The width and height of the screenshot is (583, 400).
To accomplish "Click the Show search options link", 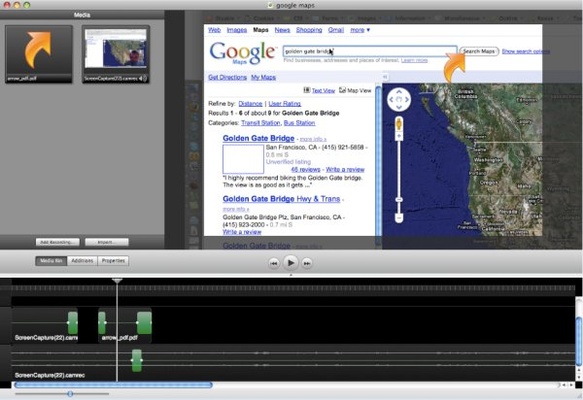I will click(526, 51).
